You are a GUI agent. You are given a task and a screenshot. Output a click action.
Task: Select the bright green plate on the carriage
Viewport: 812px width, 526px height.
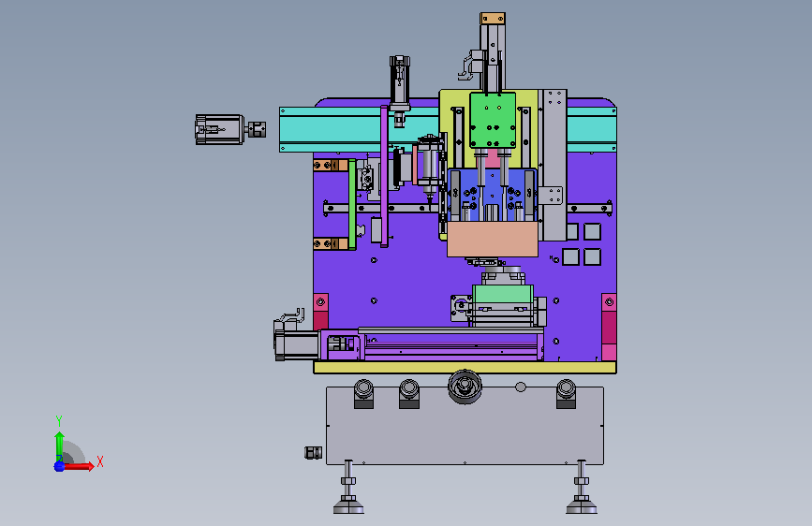(493, 120)
